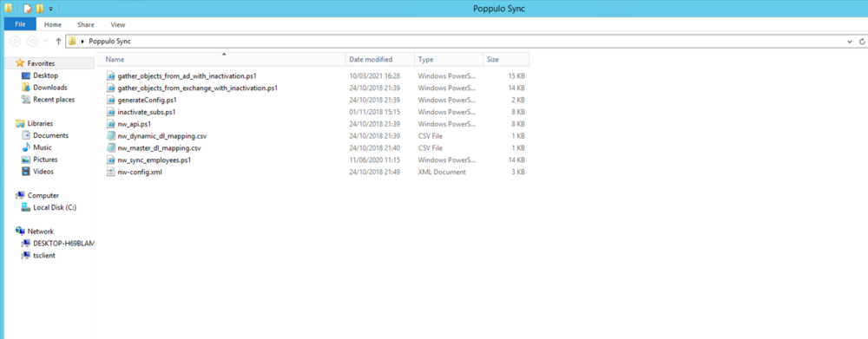Click the XML Document type cell
Screen dimensions: 868x339
click(x=442, y=172)
